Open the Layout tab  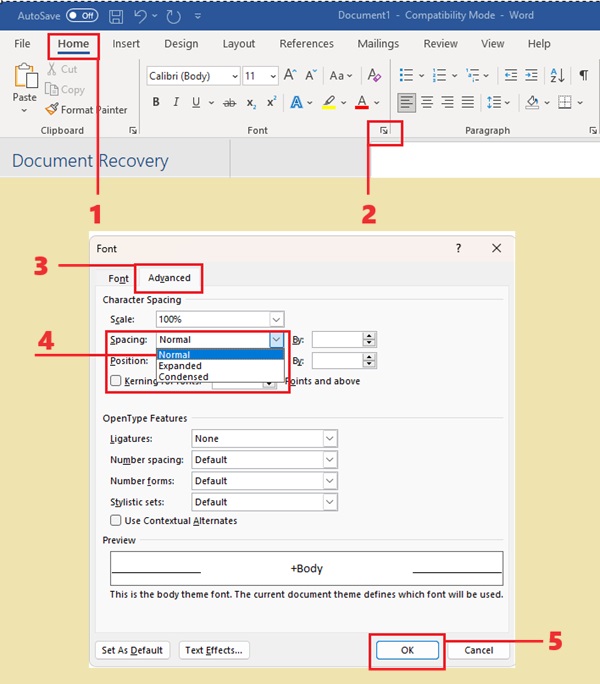pyautogui.click(x=239, y=44)
